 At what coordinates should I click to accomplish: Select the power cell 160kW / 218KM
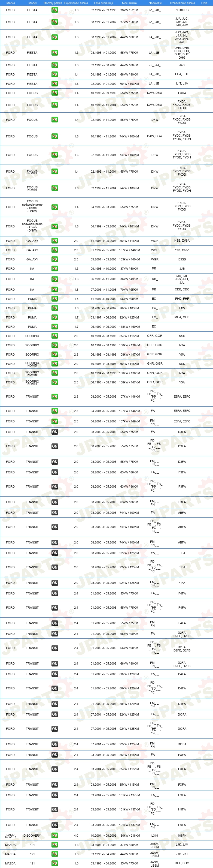pyautogui.click(x=129, y=836)
